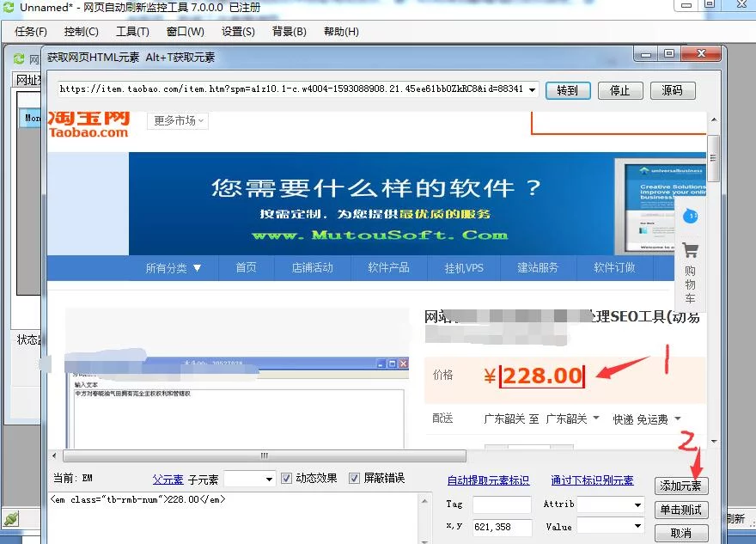Go to the 首页 shop tab
The width and height of the screenshot is (756, 544).
point(246,267)
